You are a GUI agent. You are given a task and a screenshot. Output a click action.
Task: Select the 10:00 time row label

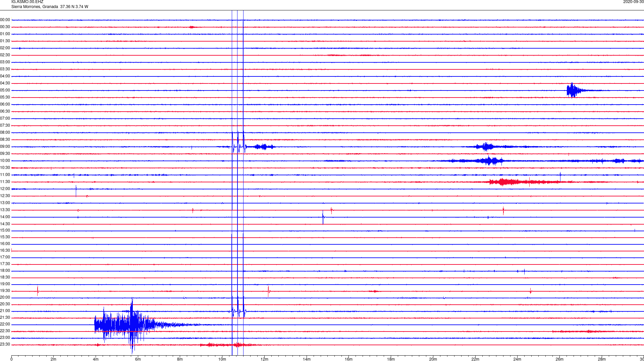point(5,161)
